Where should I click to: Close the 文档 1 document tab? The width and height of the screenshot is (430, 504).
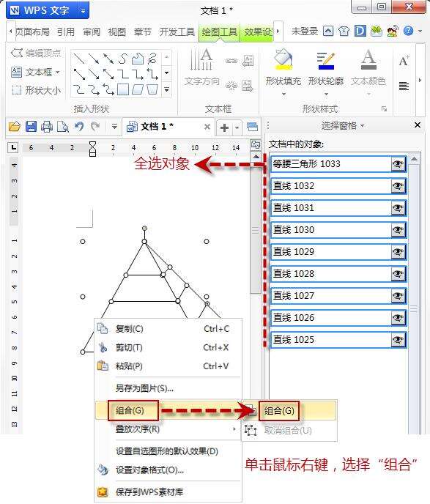(x=207, y=127)
